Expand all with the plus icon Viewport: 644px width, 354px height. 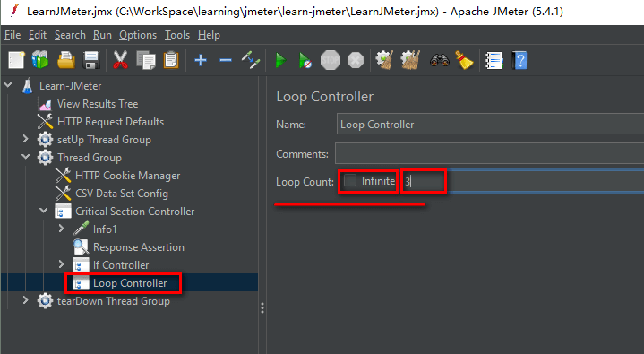point(201,60)
